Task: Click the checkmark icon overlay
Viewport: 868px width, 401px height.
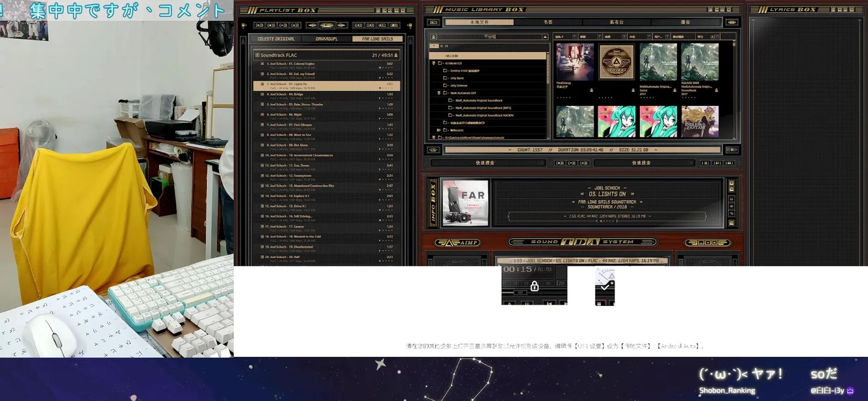Action: click(x=605, y=286)
